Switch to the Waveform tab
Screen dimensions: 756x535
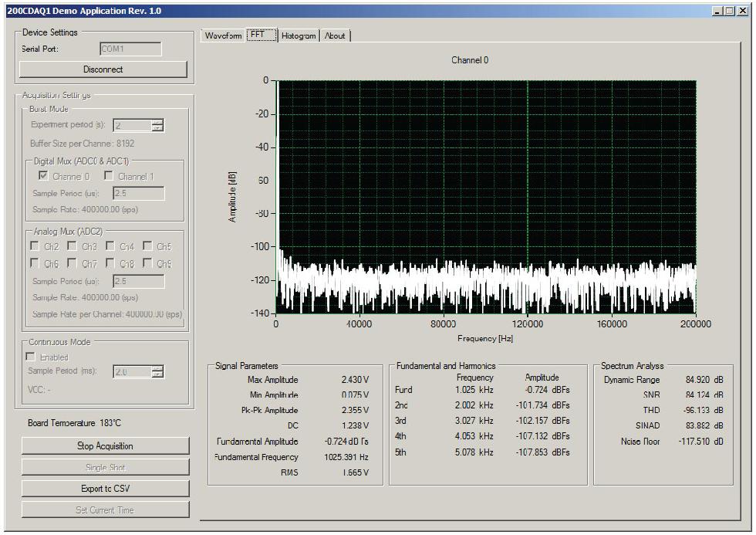pyautogui.click(x=224, y=36)
